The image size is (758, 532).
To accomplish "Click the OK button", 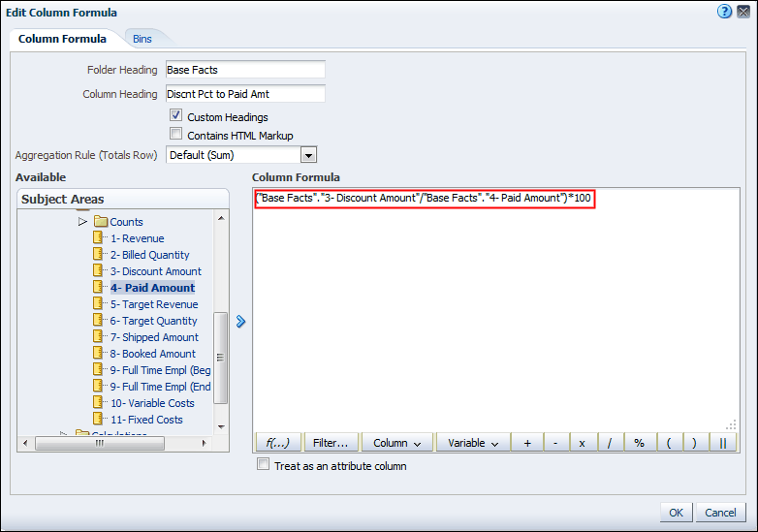I will (x=676, y=513).
